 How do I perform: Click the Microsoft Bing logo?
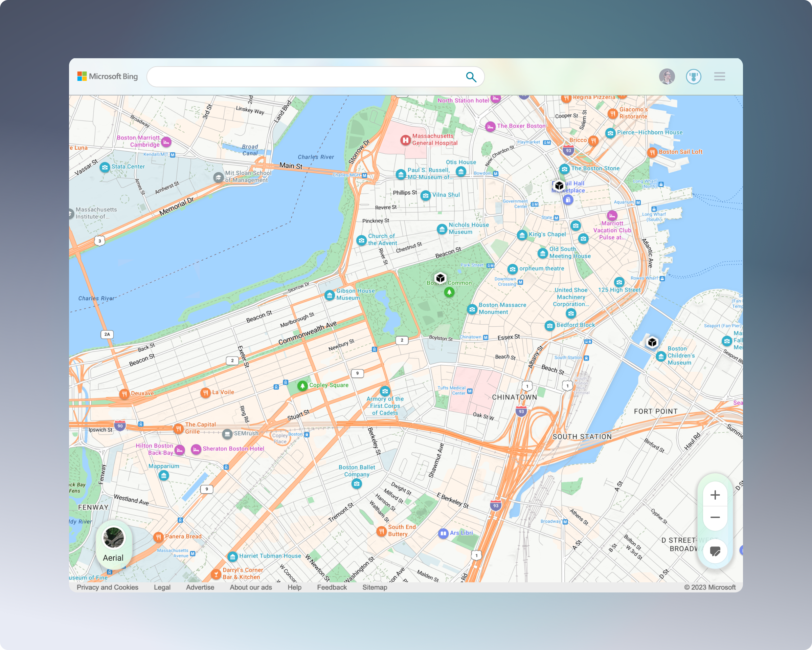(x=108, y=77)
